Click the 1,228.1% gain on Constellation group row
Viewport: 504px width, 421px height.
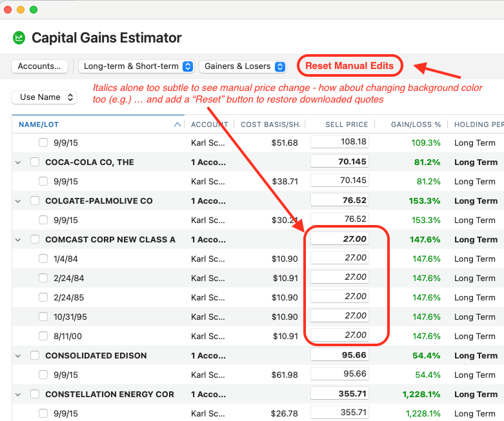point(421,395)
